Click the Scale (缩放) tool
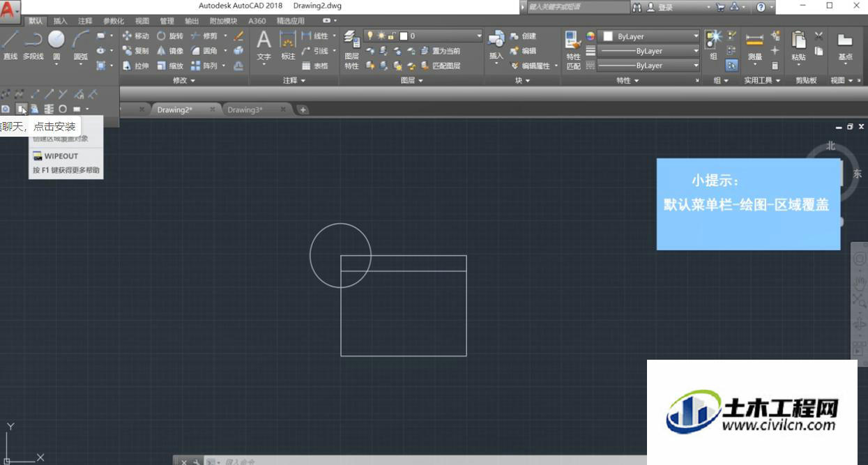 [170, 66]
